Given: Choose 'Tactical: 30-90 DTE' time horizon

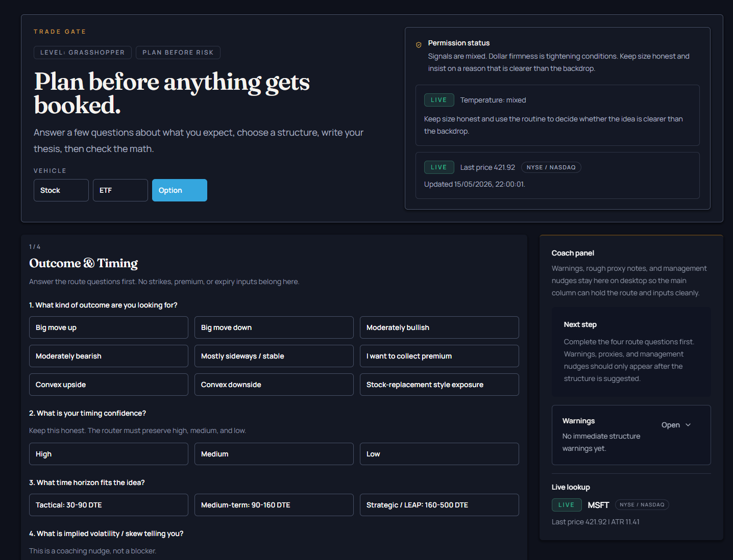Looking at the screenshot, I should [109, 505].
